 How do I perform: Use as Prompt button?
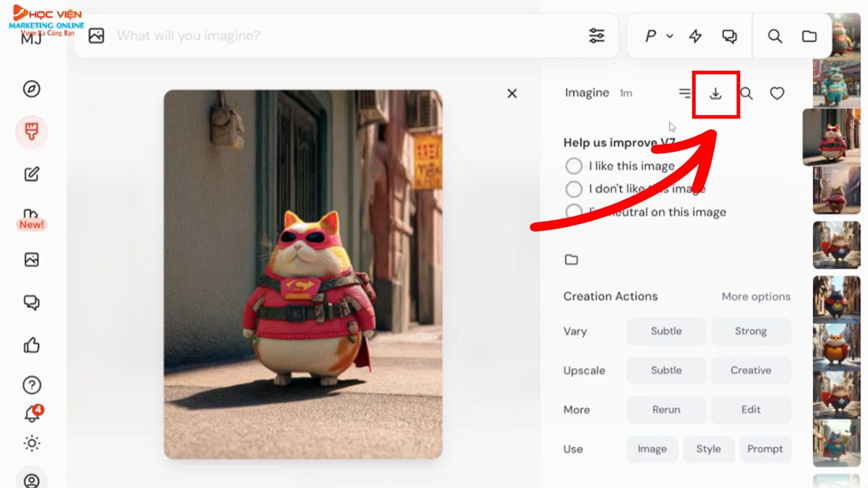[765, 449]
